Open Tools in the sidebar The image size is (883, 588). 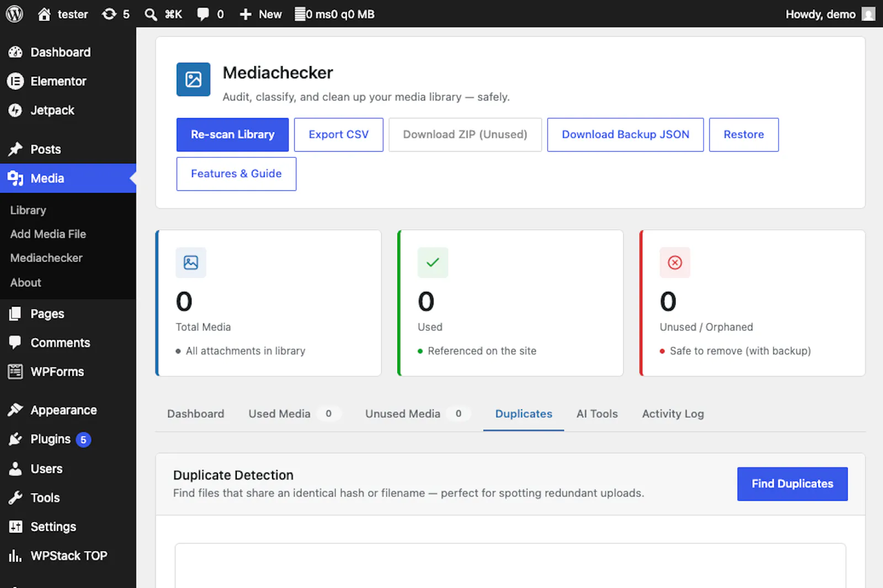[68, 498]
